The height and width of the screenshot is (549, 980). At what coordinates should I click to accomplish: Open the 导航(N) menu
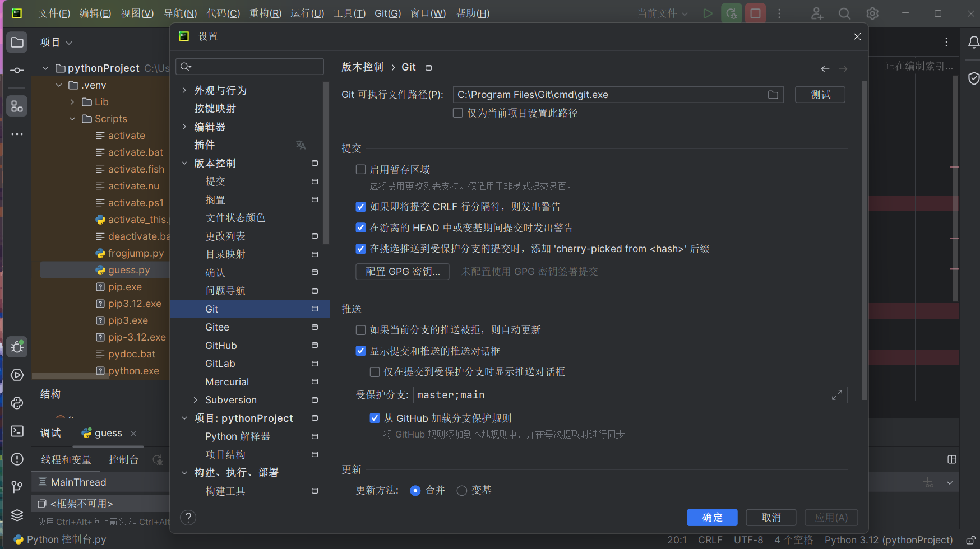(180, 13)
